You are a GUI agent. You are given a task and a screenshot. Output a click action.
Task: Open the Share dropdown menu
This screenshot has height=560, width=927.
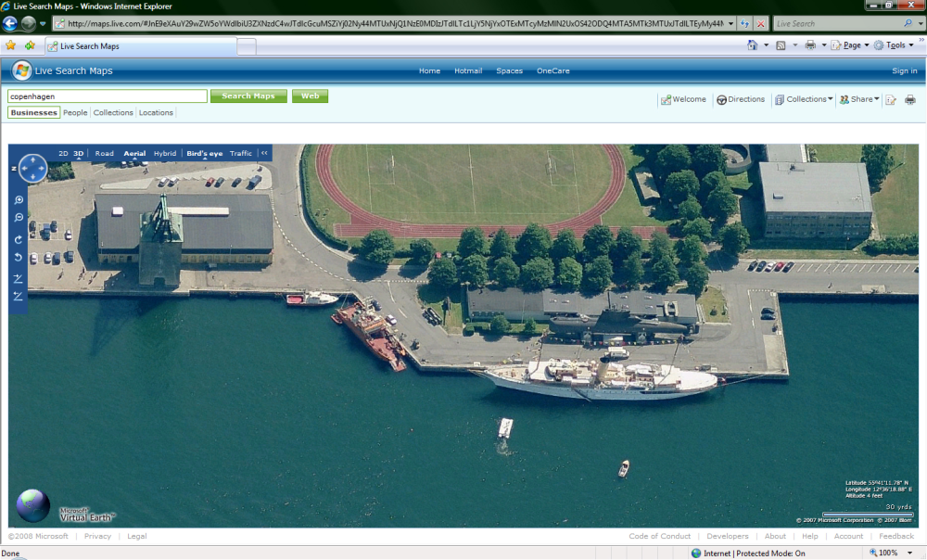(x=859, y=99)
